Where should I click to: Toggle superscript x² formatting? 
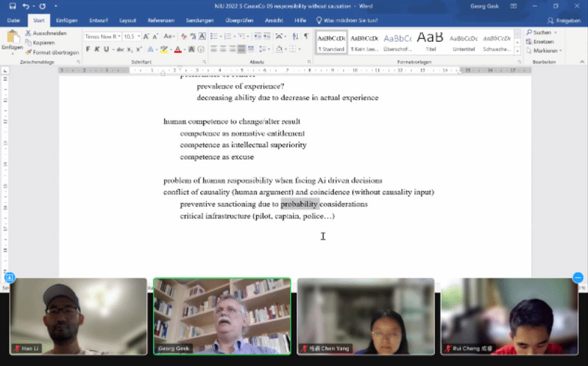[x=139, y=49]
